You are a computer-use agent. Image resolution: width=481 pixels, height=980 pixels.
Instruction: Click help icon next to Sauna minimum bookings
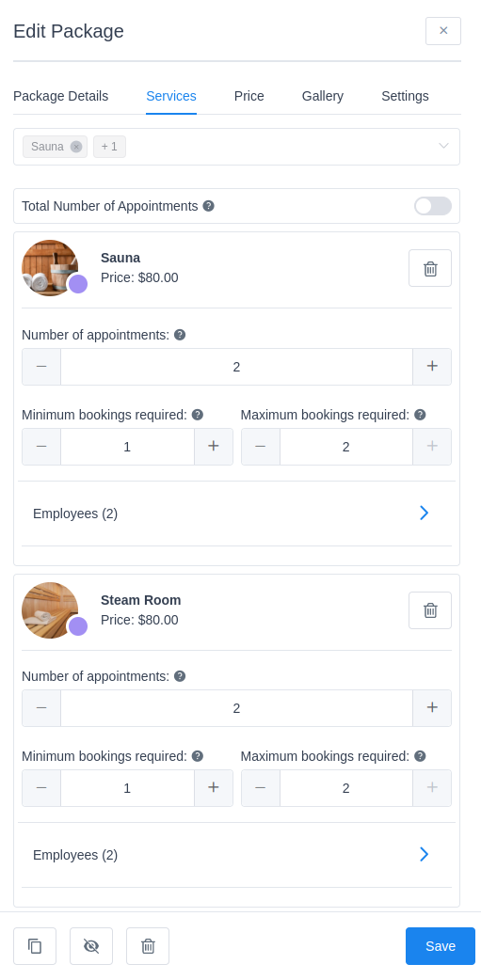(197, 415)
